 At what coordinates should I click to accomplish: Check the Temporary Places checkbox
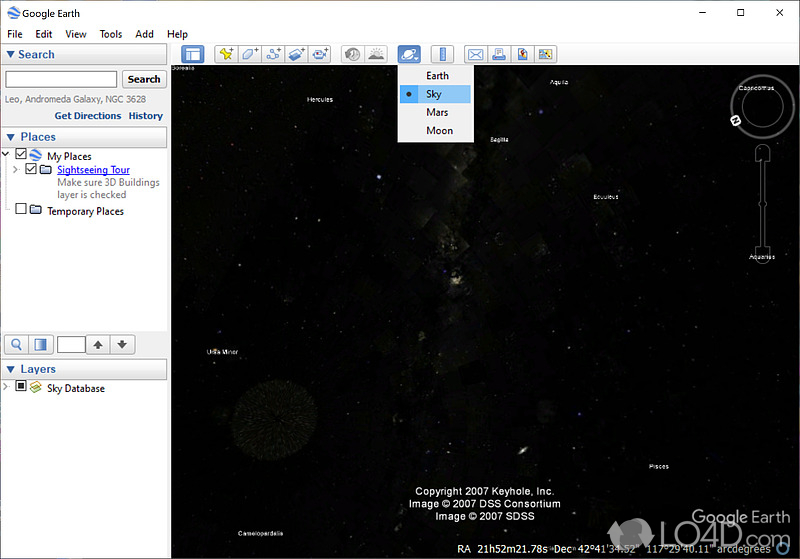(x=21, y=210)
